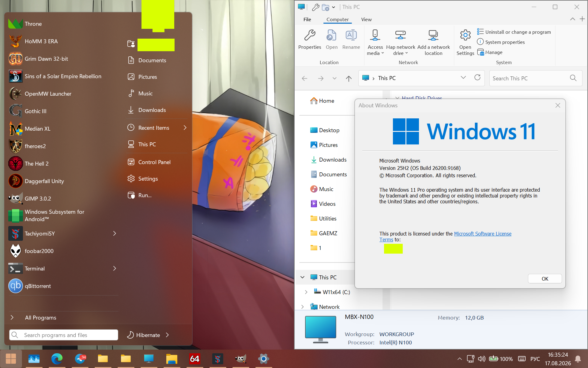
Task: Click the Search programs and files box
Action: coord(64,335)
